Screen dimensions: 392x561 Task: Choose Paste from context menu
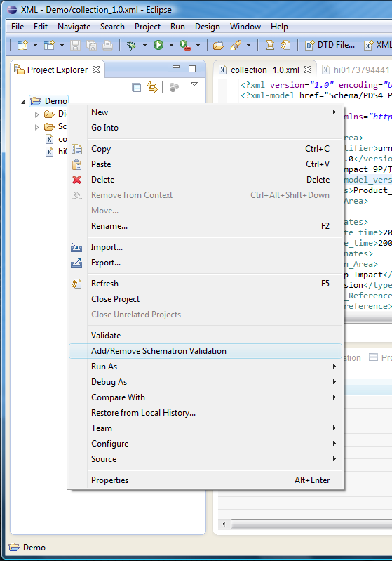click(205, 164)
